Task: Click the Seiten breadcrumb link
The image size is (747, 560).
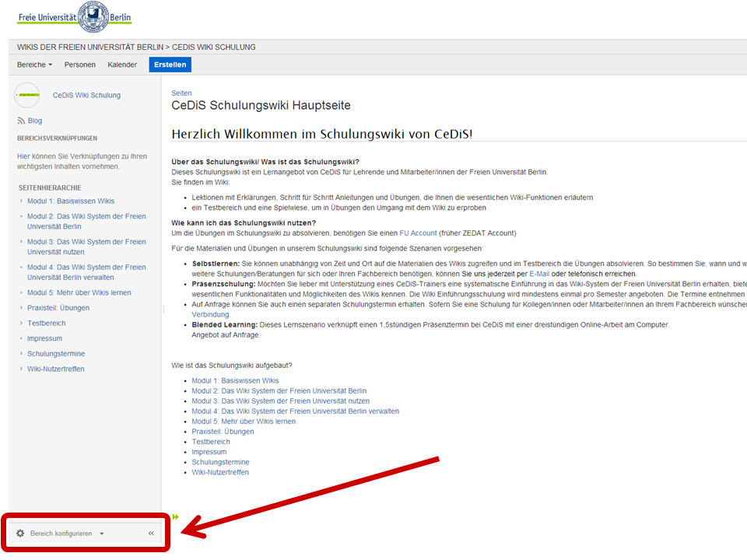Action: pyautogui.click(x=181, y=93)
